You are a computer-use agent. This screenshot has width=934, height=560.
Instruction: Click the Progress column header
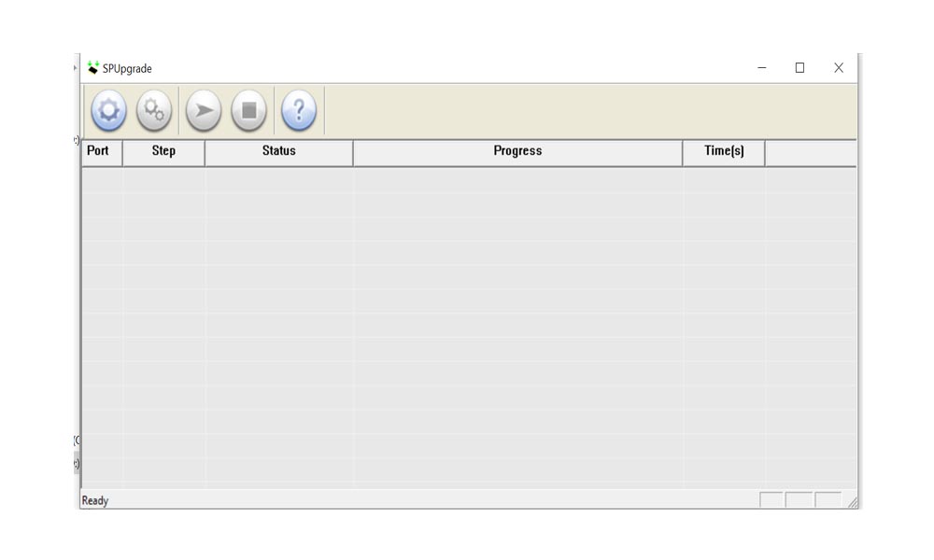click(x=517, y=153)
